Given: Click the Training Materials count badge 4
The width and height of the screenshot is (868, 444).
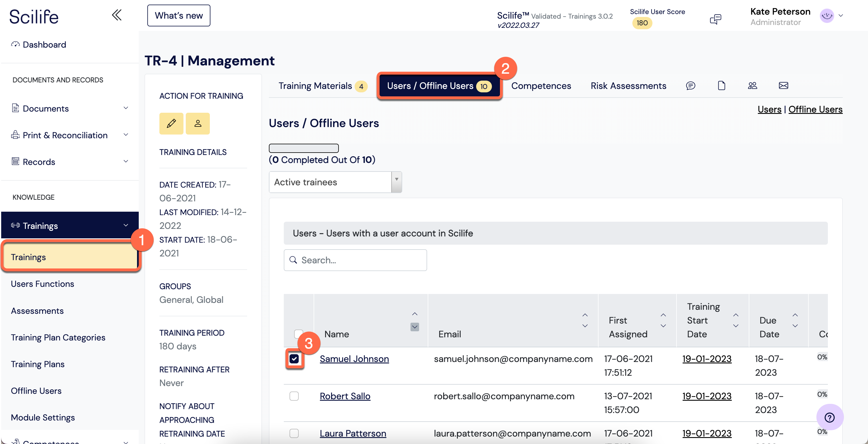Looking at the screenshot, I should pyautogui.click(x=361, y=86).
